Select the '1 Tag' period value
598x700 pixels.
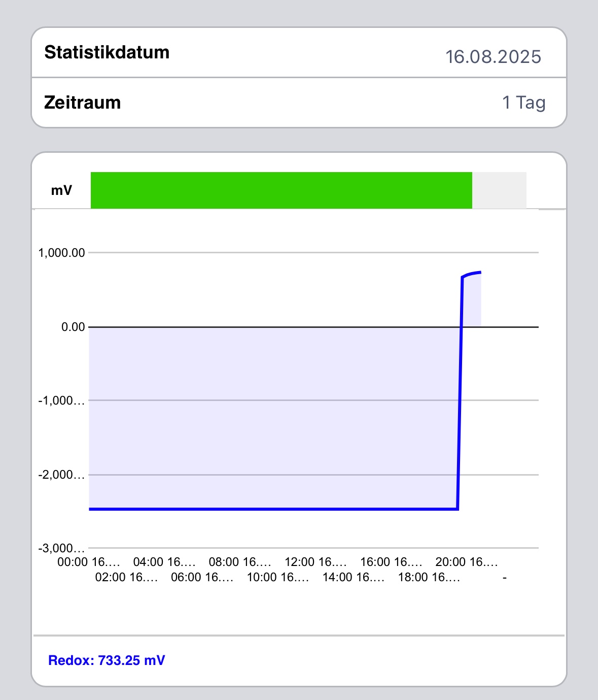coord(524,103)
